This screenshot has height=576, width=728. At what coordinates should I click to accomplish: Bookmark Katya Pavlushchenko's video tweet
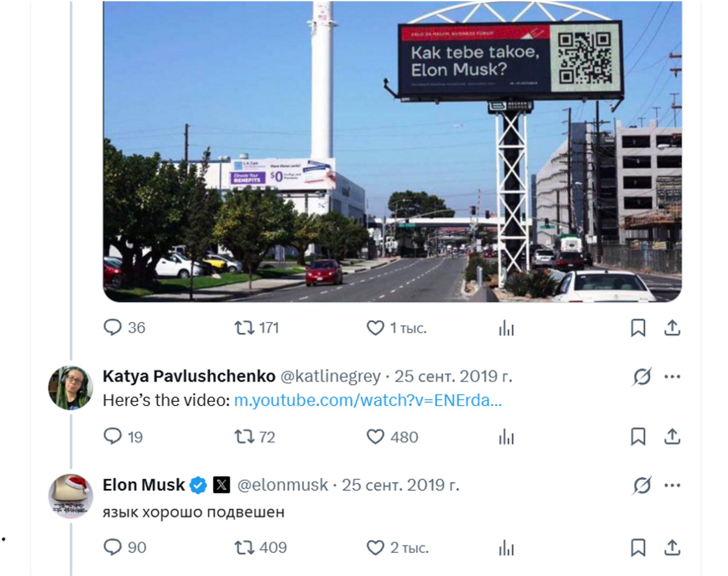tap(638, 437)
